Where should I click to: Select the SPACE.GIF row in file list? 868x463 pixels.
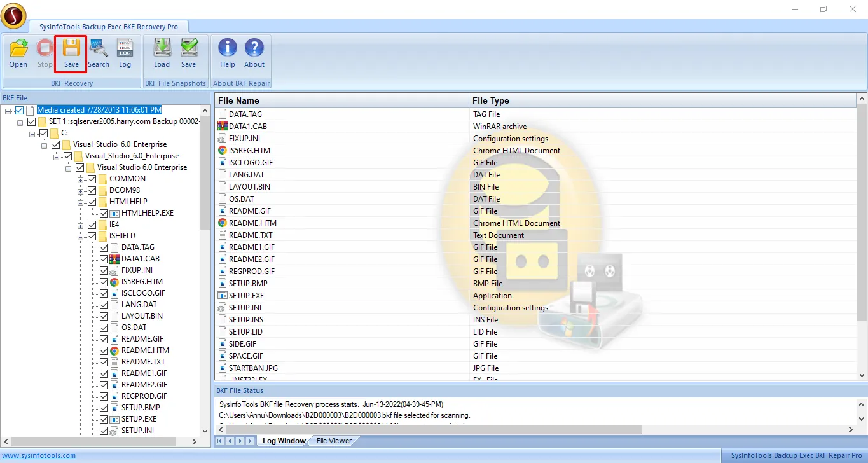coord(536,356)
